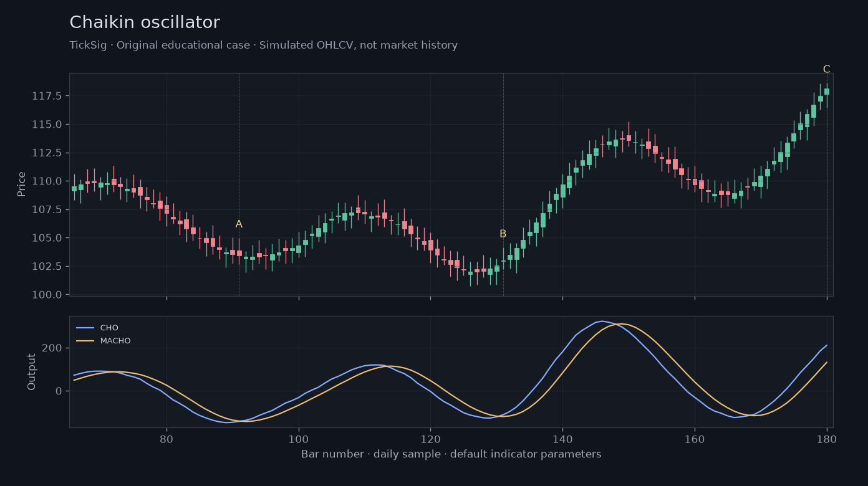Click bar number tick 140
This screenshot has width=868, height=486.
pos(562,439)
